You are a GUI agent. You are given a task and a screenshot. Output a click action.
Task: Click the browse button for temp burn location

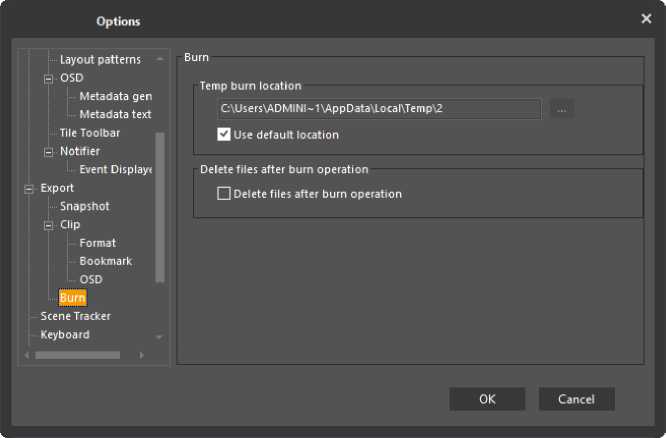pos(562,109)
